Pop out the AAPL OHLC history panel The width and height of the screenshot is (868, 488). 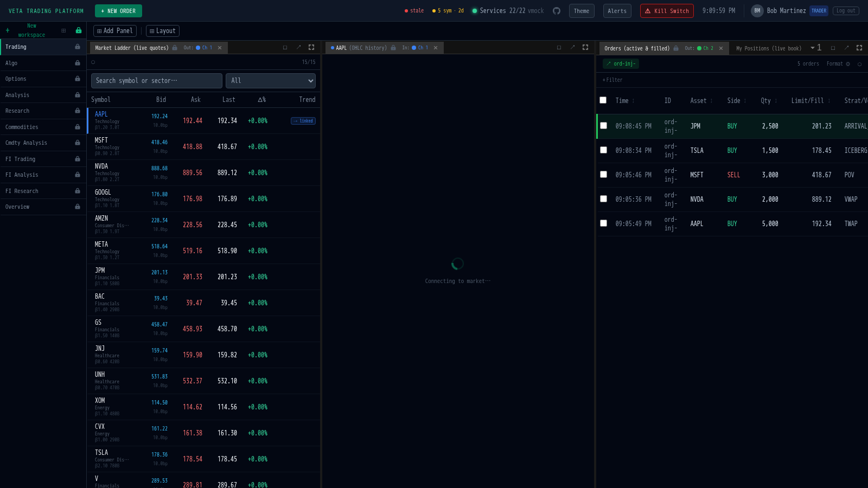tap(572, 48)
